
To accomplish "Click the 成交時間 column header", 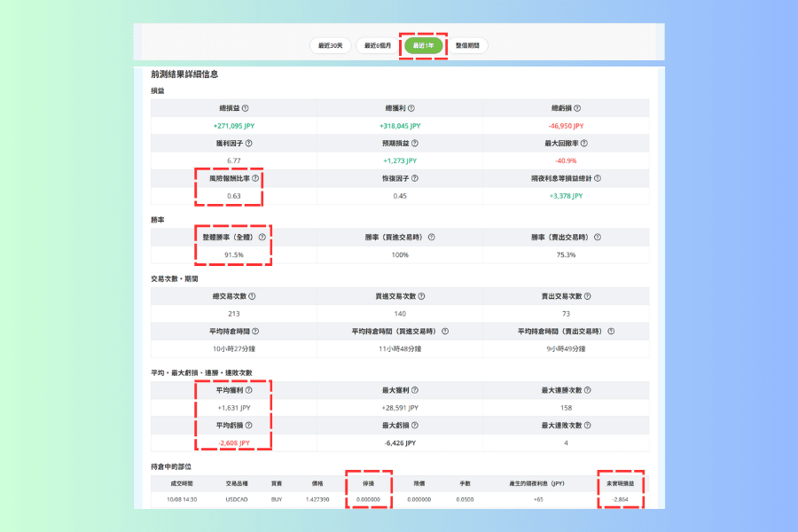I will click(182, 483).
